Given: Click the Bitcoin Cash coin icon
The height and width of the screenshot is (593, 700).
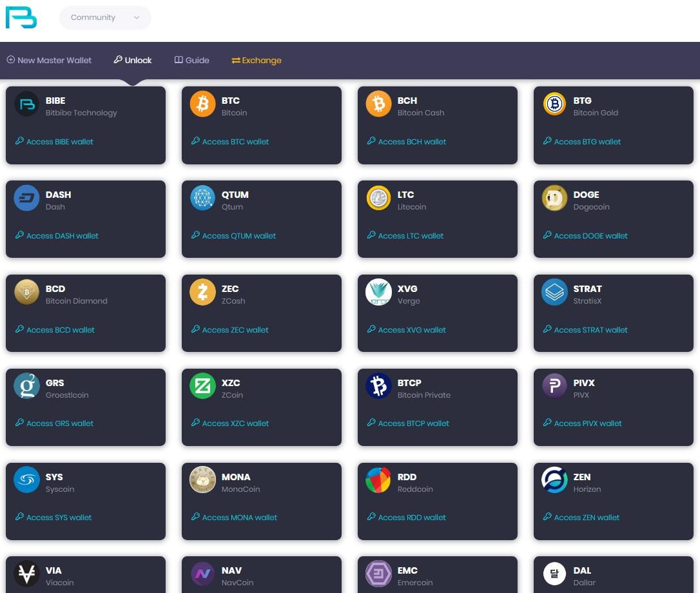Looking at the screenshot, I should [x=378, y=104].
